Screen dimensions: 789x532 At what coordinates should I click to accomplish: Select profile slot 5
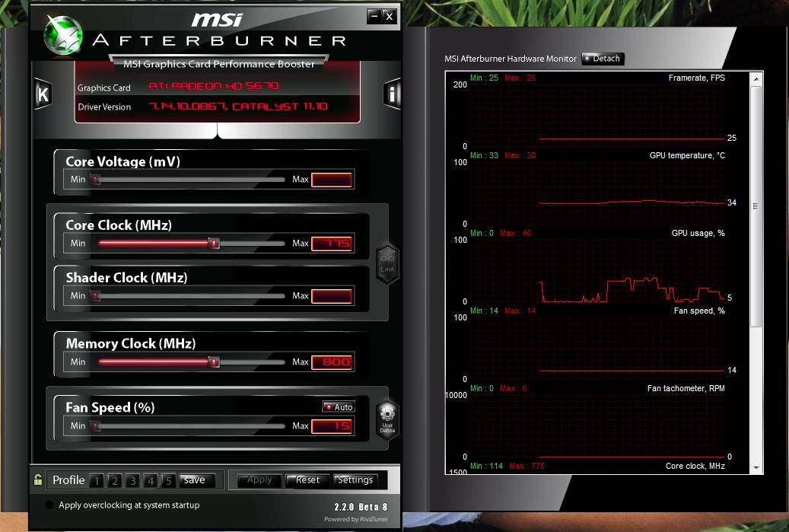169,481
